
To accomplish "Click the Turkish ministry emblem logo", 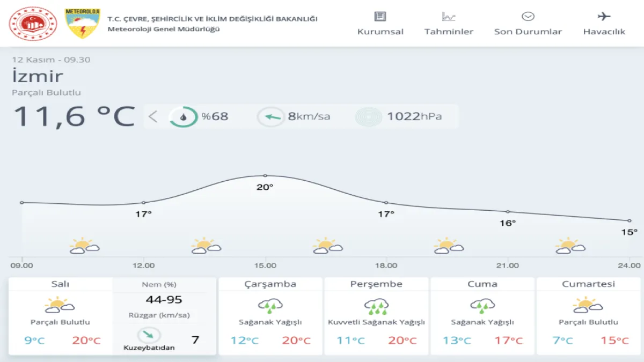I will point(33,24).
